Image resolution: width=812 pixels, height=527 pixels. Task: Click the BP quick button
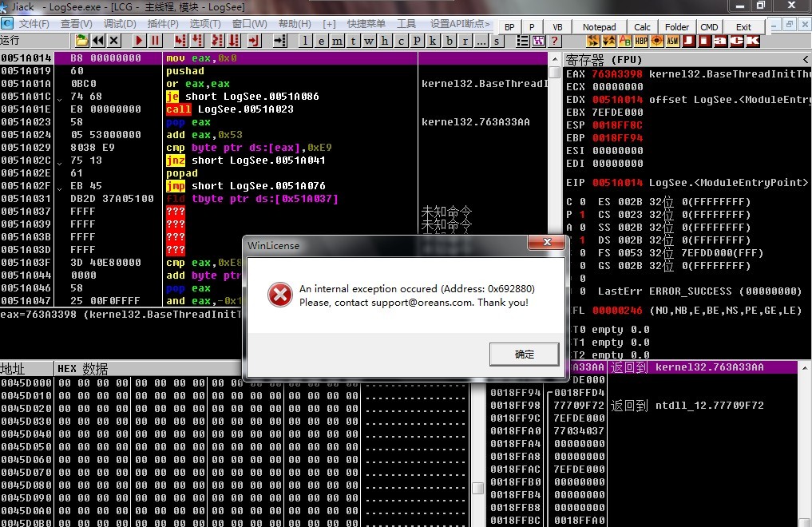tap(509, 27)
